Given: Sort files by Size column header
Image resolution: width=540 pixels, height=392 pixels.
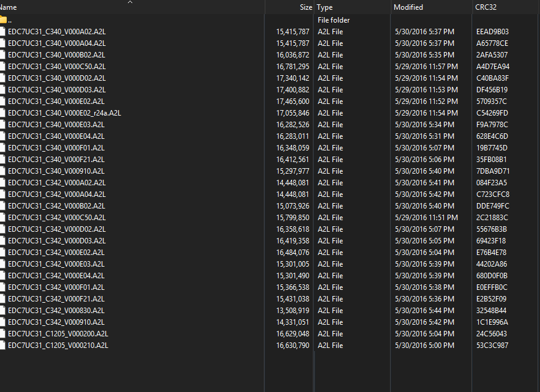Looking at the screenshot, I should 306,7.
